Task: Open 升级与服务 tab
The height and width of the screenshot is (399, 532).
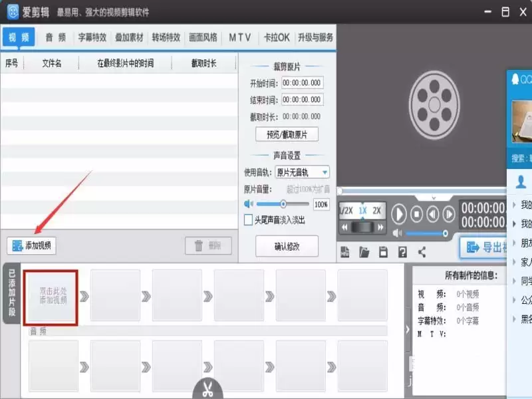Action: coord(315,37)
